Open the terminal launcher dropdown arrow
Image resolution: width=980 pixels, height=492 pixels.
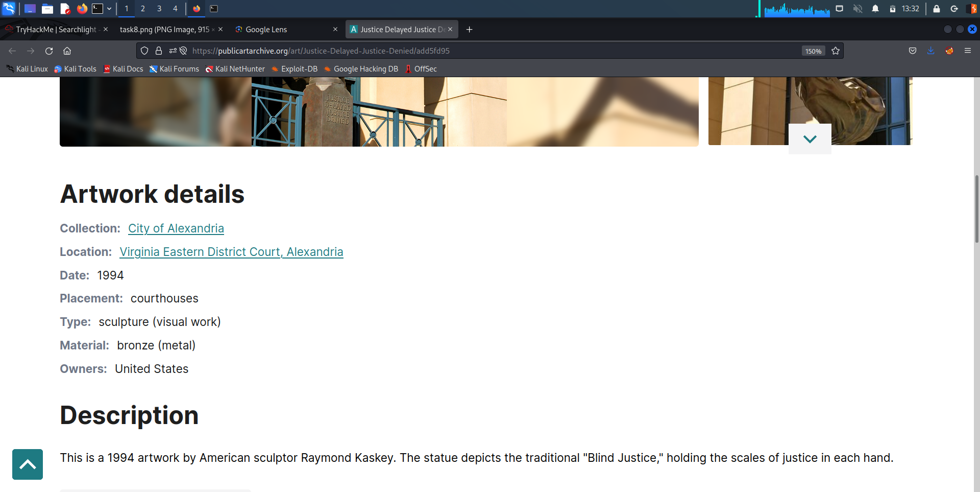coord(109,9)
